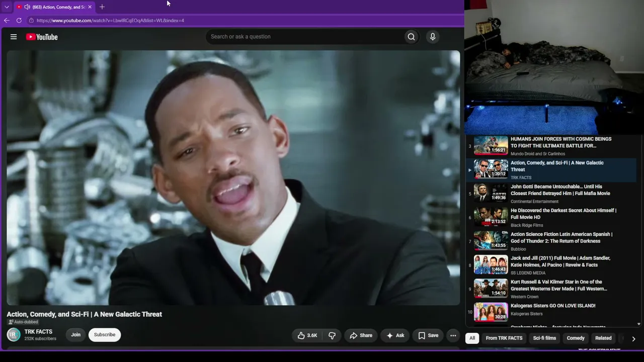
Task: Open the browser tab search dropdown
Action: point(7,7)
